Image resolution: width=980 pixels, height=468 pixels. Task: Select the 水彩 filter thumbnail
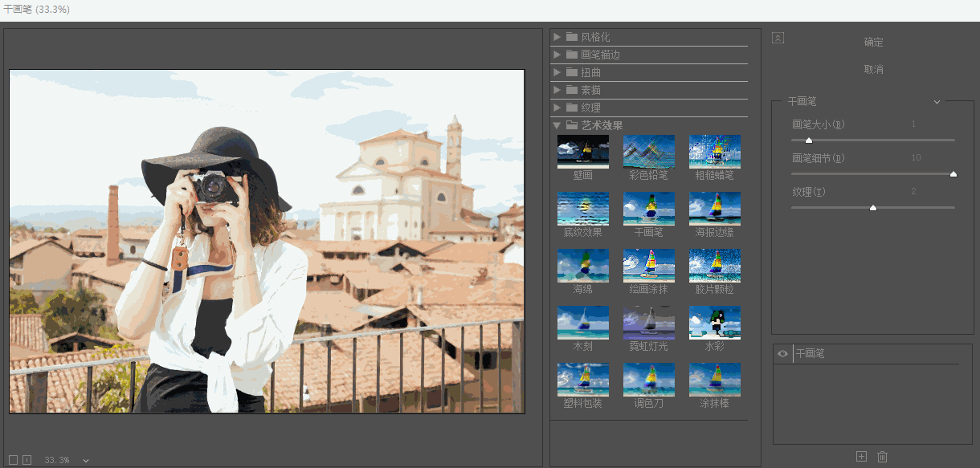715,322
